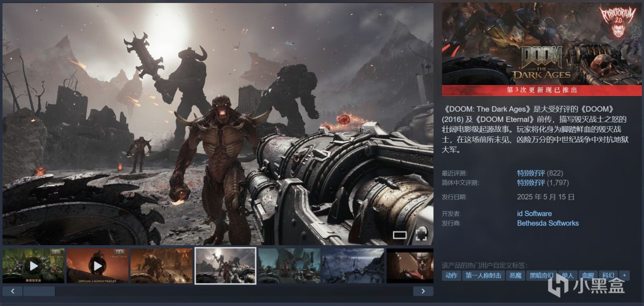Play the Official Launch Trailer thumbnail
Image resolution: width=644 pixels, height=306 pixels.
[x=98, y=266]
